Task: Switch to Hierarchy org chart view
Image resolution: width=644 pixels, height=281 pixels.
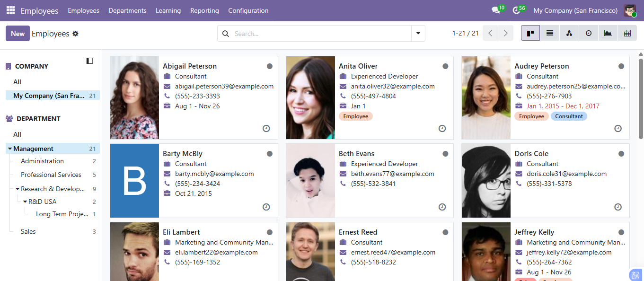Action: 569,33
